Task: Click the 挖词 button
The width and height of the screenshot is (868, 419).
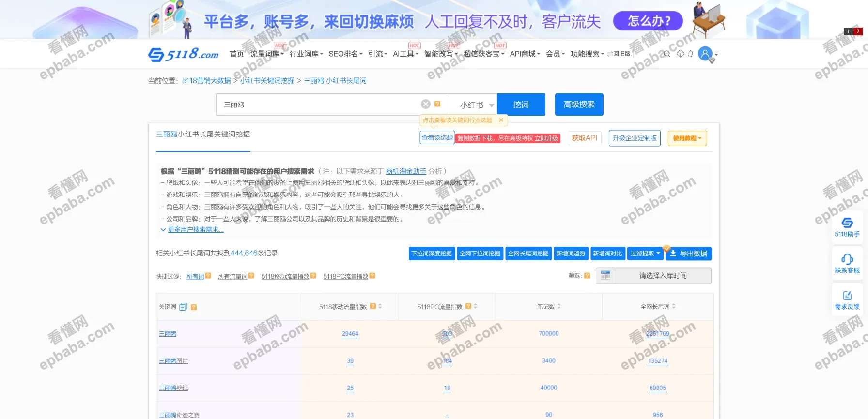Action: (521, 105)
